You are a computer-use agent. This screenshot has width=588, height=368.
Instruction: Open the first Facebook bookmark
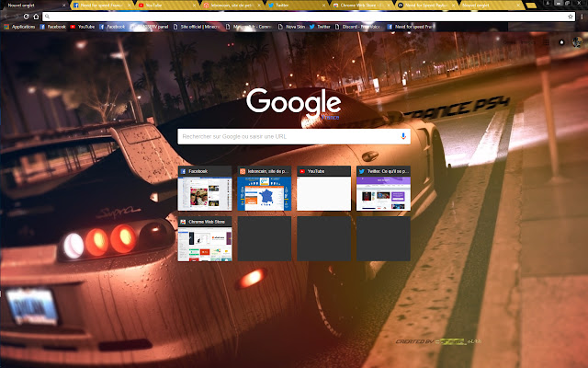53,27
